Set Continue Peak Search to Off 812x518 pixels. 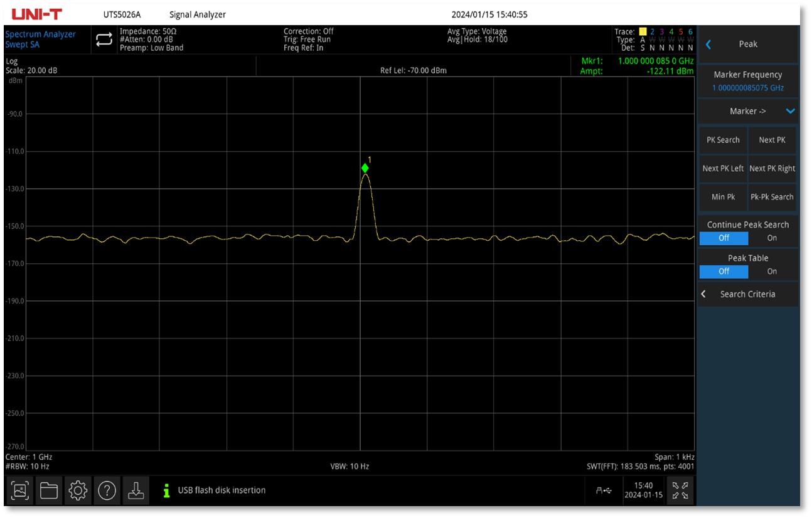(724, 238)
